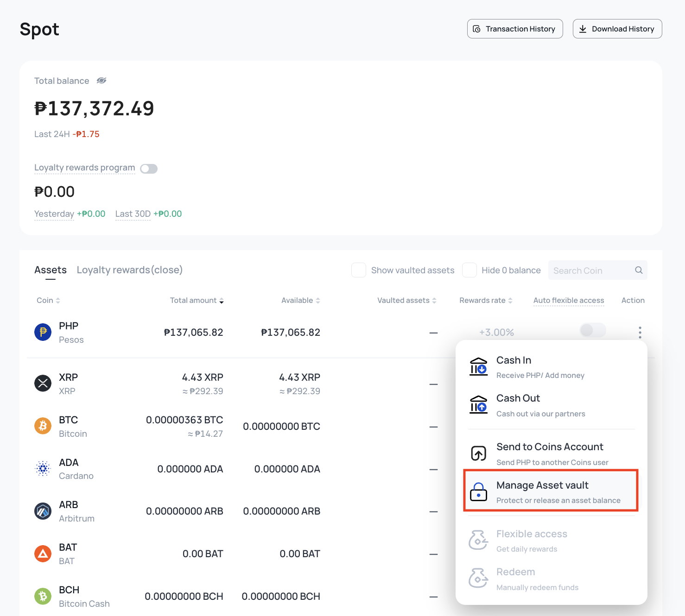Image resolution: width=685 pixels, height=616 pixels.
Task: Toggle the Loyalty rewards program switch
Action: (149, 169)
